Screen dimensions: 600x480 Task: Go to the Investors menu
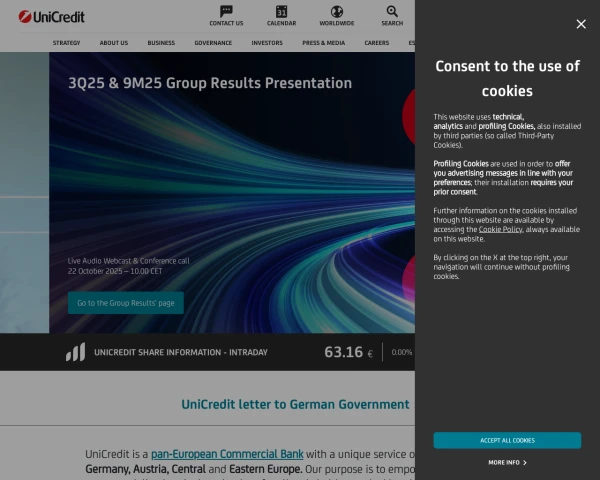(x=267, y=43)
